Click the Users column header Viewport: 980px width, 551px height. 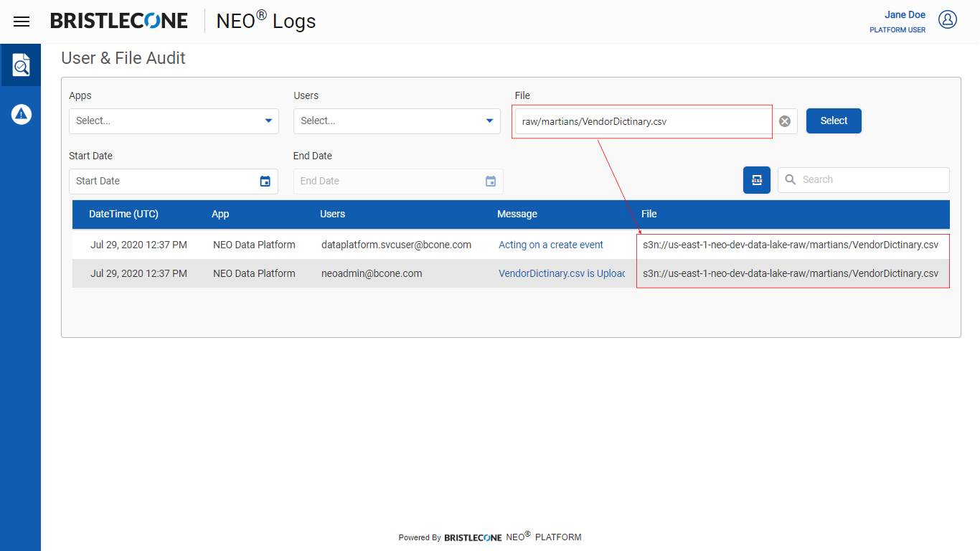[332, 214]
